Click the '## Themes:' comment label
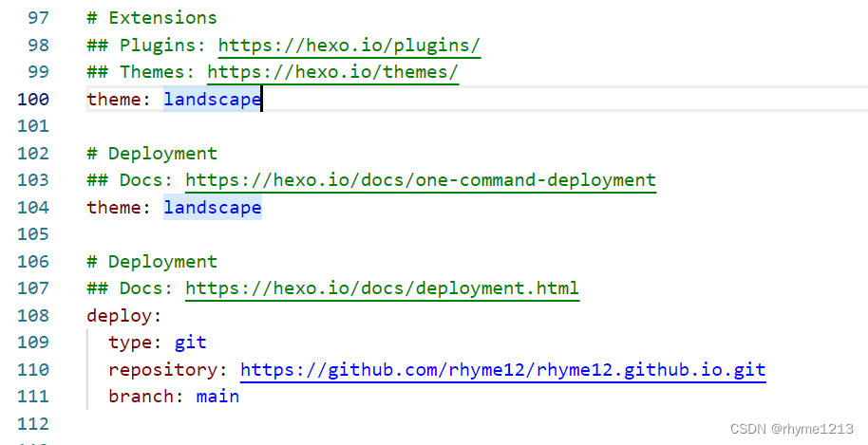The height and width of the screenshot is (445, 868). tap(142, 72)
